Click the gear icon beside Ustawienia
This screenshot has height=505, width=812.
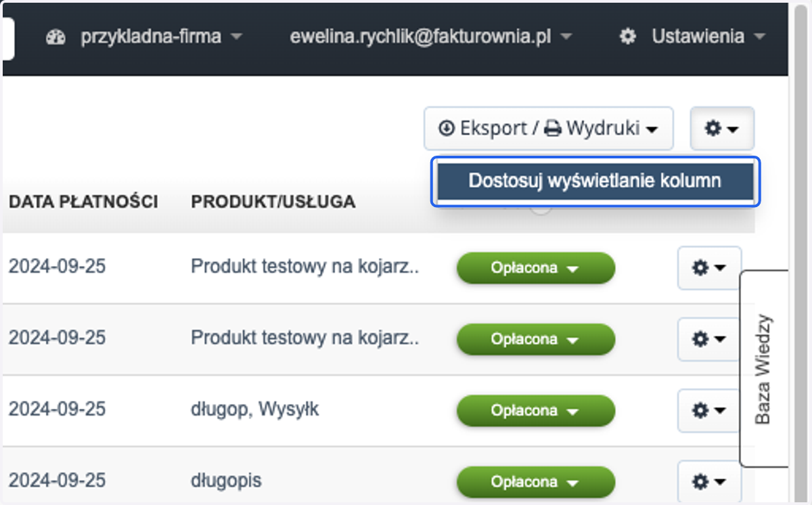[628, 37]
